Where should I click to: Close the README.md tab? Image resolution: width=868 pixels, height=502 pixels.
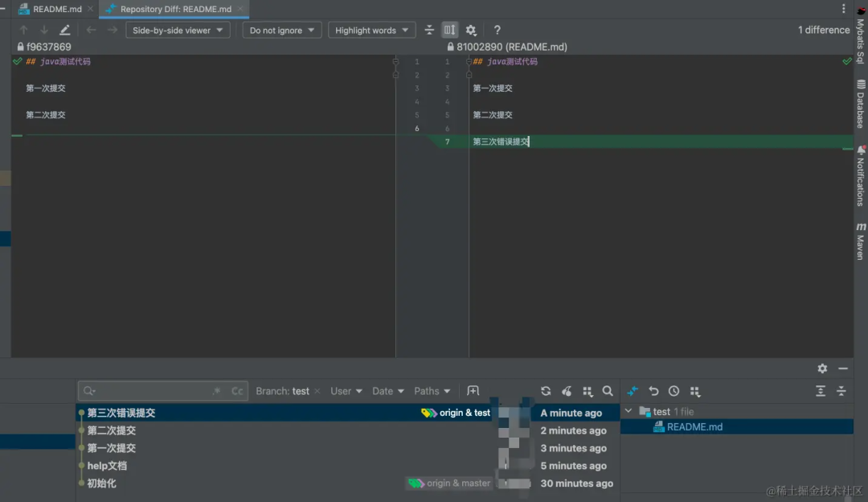click(x=90, y=9)
